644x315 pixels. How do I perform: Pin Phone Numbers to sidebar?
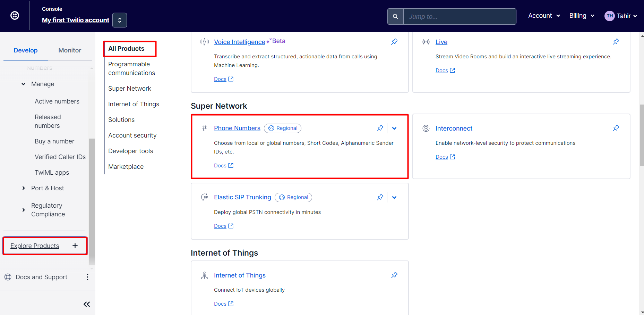click(380, 128)
